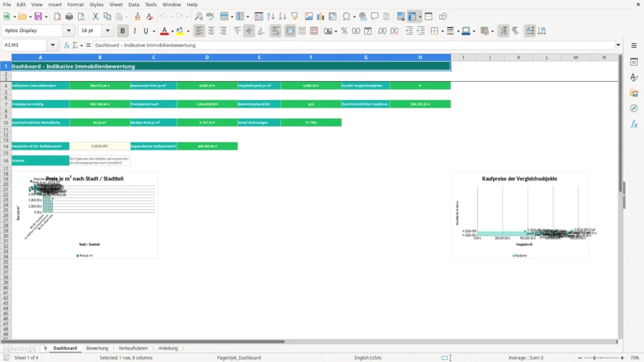Open the highlighting color dropdown arrow
644x362 pixels.
click(x=188, y=31)
